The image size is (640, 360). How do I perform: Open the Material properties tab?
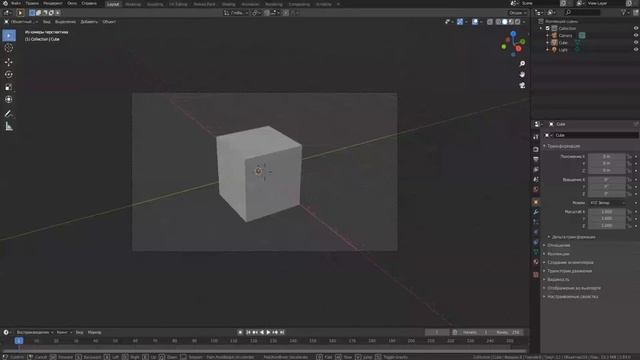tap(536, 262)
